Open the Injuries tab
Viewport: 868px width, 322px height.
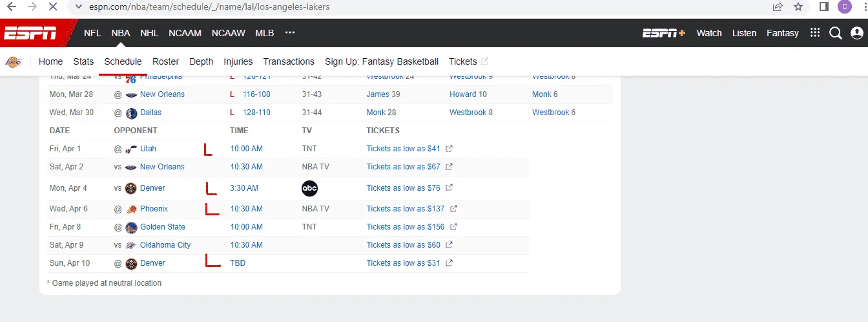click(x=238, y=61)
